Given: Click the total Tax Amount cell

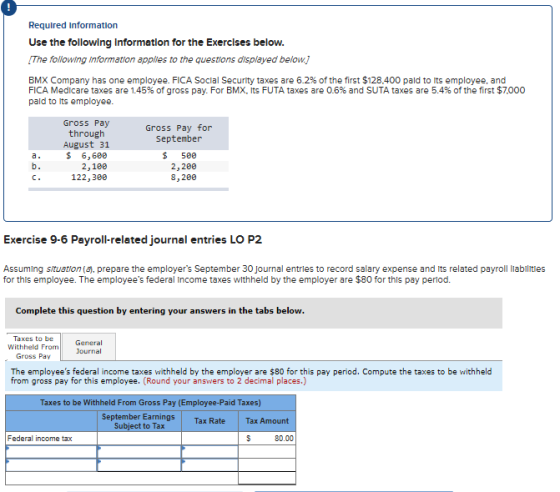Looking at the screenshot, I should [267, 478].
